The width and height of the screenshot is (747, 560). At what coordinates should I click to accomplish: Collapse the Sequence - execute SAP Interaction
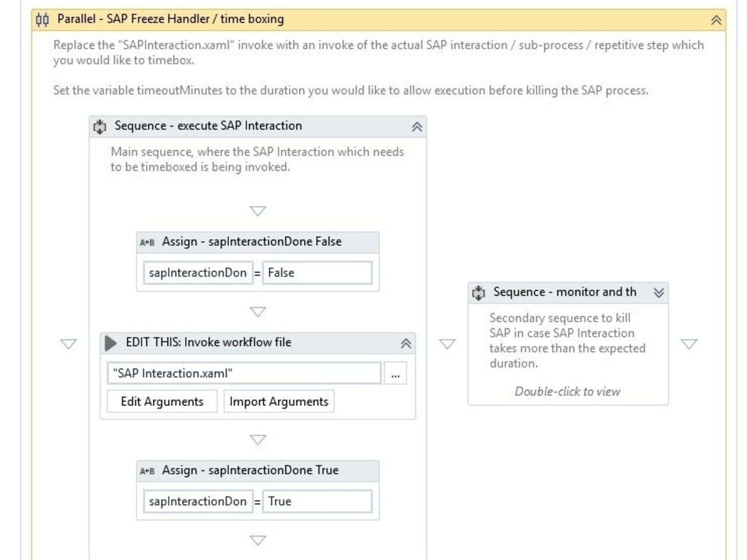coord(417,127)
